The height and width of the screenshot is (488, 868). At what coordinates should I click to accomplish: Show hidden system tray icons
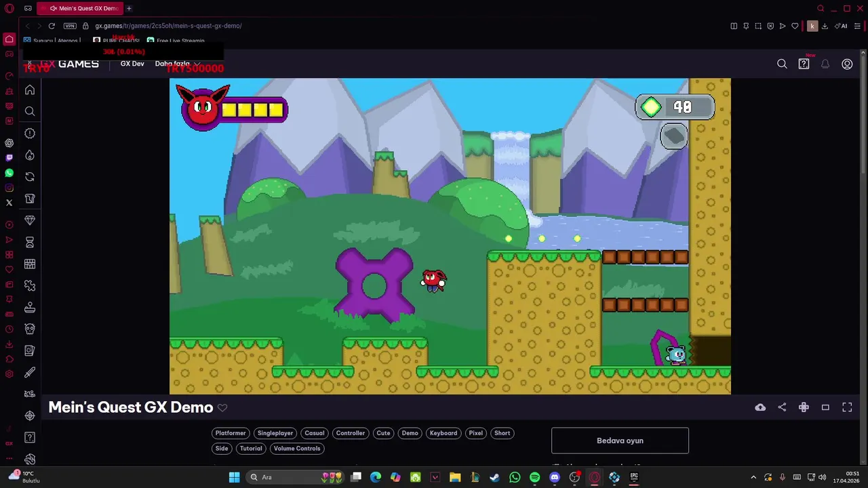pyautogui.click(x=753, y=477)
